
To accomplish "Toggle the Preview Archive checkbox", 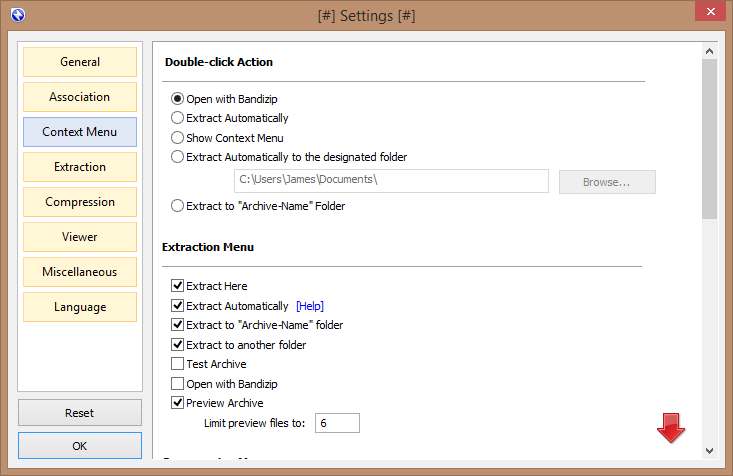I will [178, 403].
